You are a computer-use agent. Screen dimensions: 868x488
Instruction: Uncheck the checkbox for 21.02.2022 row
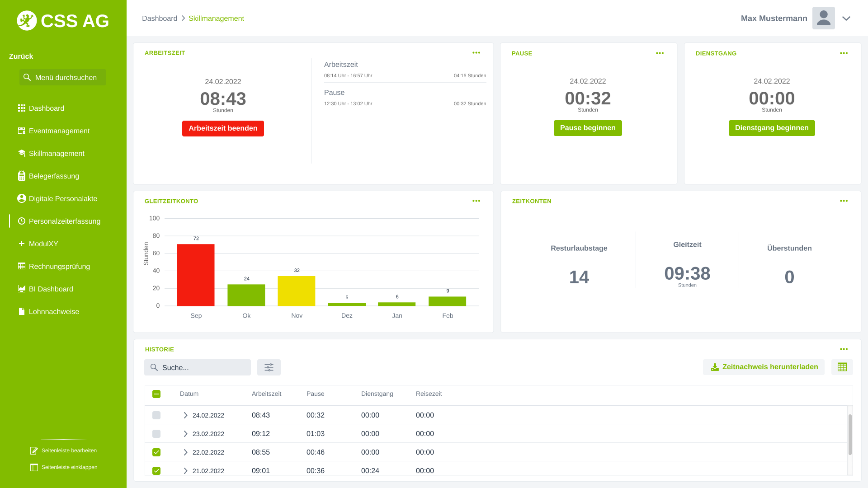156,471
